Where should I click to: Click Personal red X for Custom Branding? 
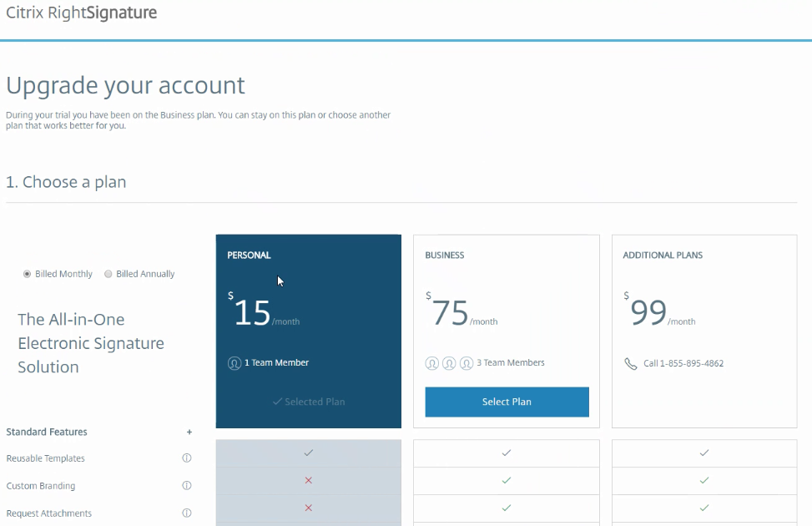(x=309, y=480)
